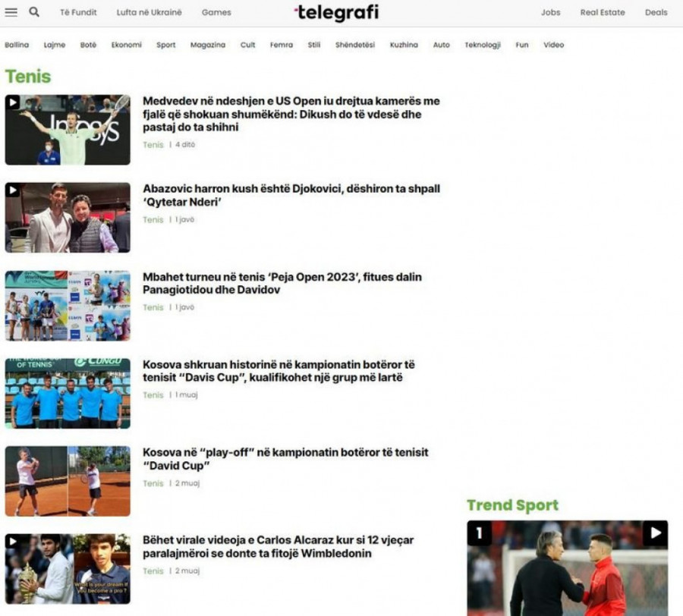Play video icon on Medvedev article thumbnail
This screenshot has height=616, width=683.
pos(13,102)
